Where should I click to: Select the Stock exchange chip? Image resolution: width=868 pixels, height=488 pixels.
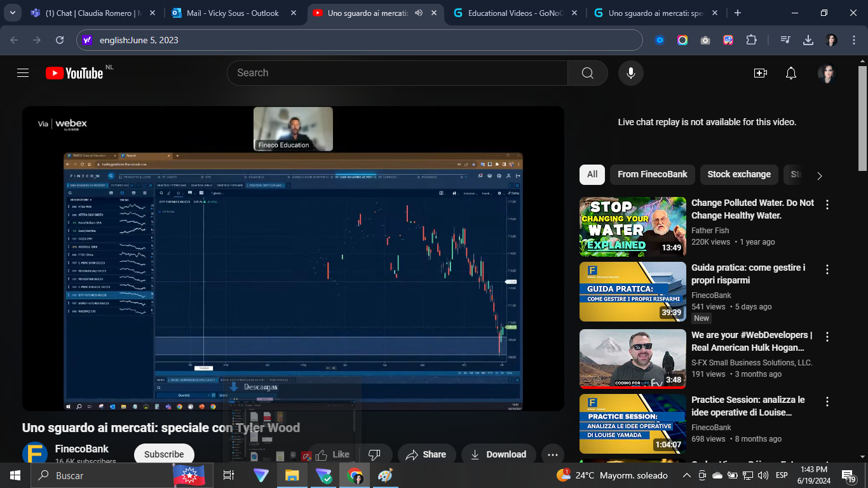tap(739, 174)
